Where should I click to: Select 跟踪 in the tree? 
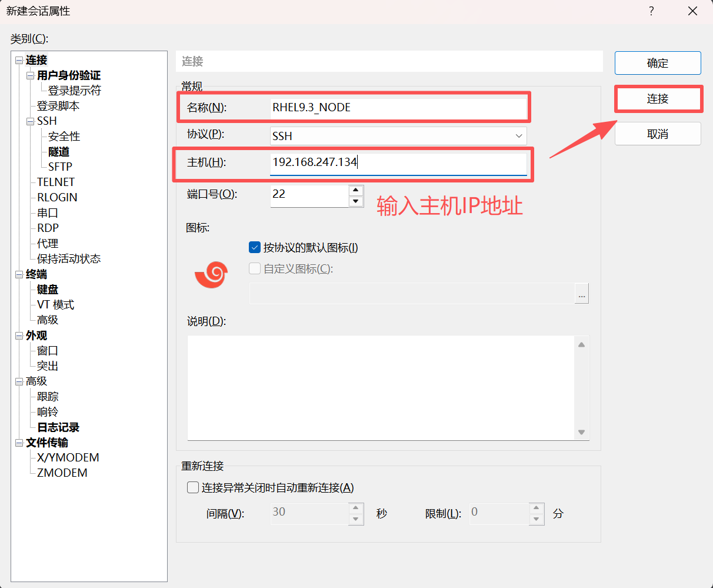pos(48,397)
